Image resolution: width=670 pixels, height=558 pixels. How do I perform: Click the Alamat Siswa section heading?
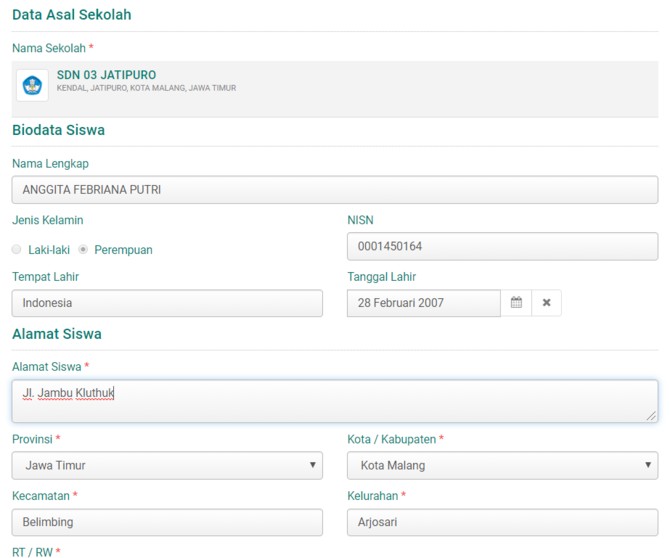pyautogui.click(x=57, y=334)
